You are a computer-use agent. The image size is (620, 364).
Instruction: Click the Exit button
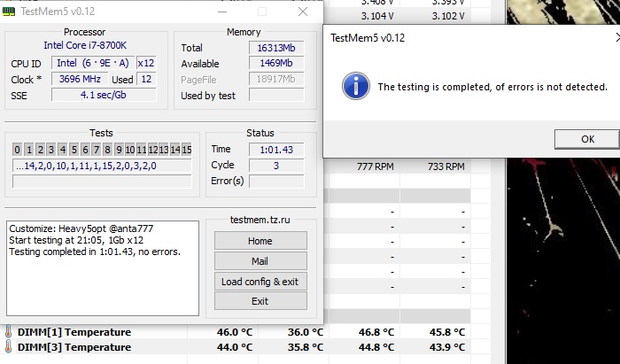click(x=260, y=301)
